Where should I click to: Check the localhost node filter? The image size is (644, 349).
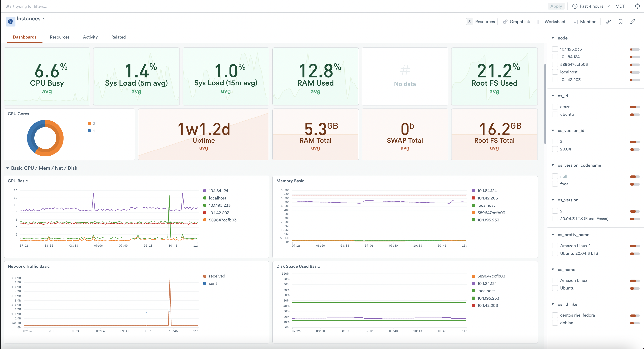[555, 72]
